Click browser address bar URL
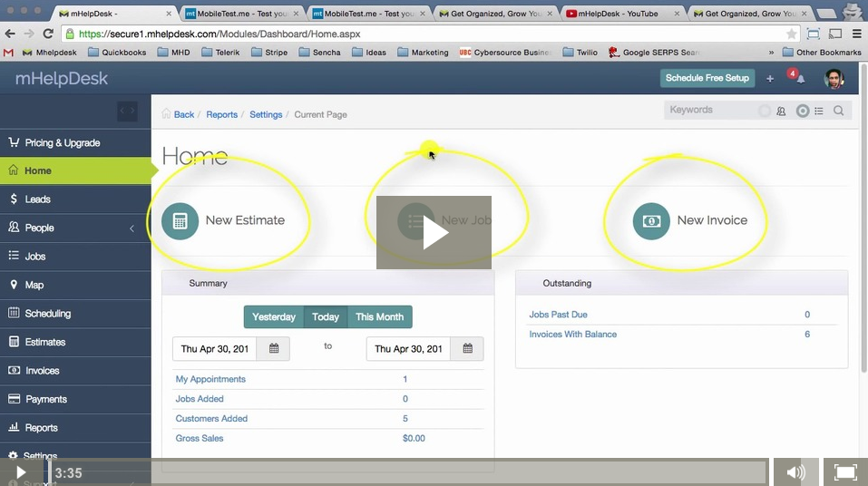Viewport: 868px width, 486px height. coord(219,34)
